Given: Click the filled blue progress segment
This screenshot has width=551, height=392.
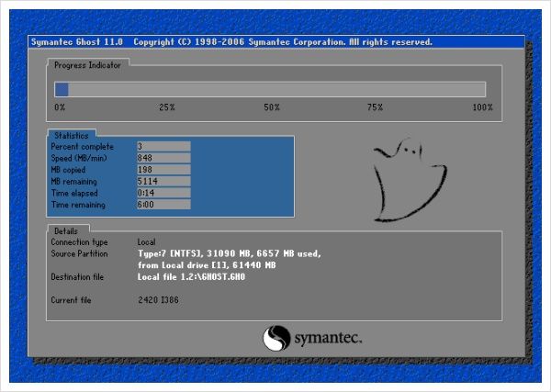Looking at the screenshot, I should (x=62, y=89).
